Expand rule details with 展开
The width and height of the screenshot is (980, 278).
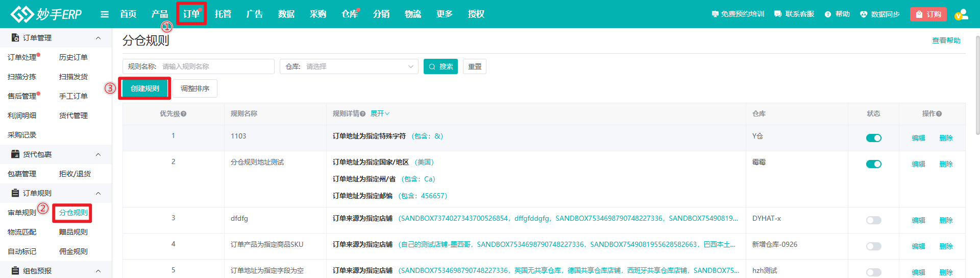click(380, 113)
